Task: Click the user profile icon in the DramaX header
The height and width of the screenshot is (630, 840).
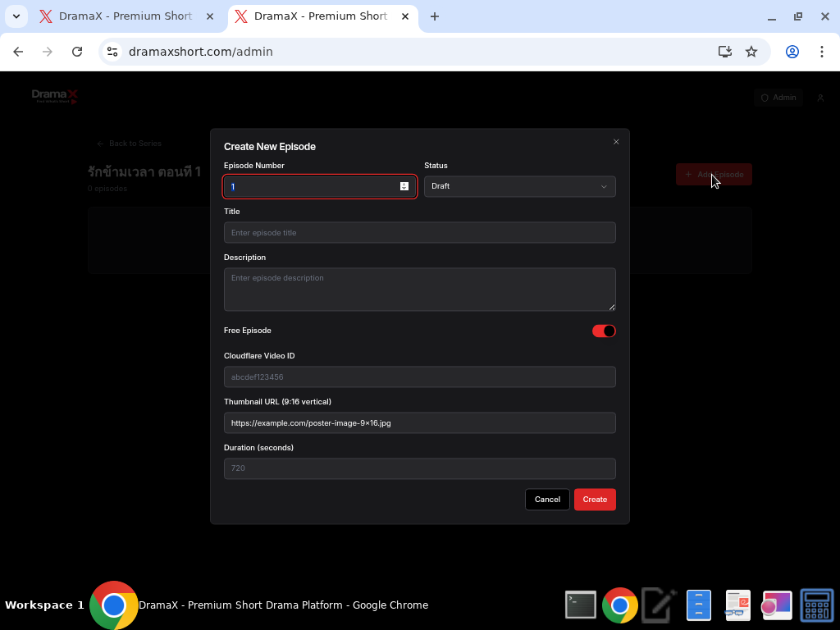Action: point(820,97)
